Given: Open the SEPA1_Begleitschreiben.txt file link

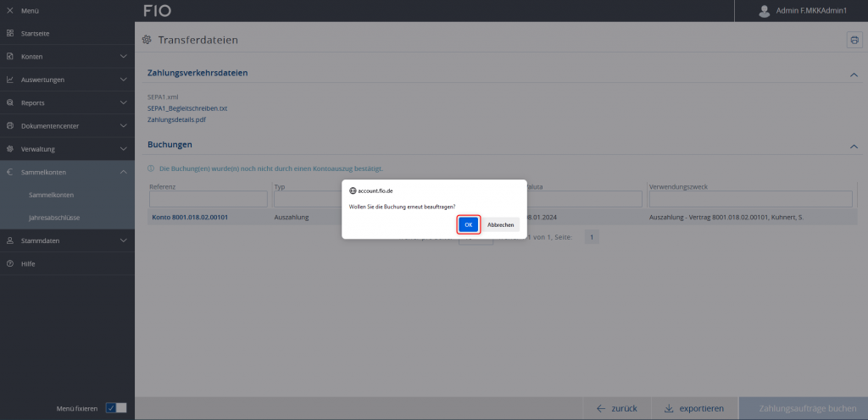Looking at the screenshot, I should click(x=187, y=108).
